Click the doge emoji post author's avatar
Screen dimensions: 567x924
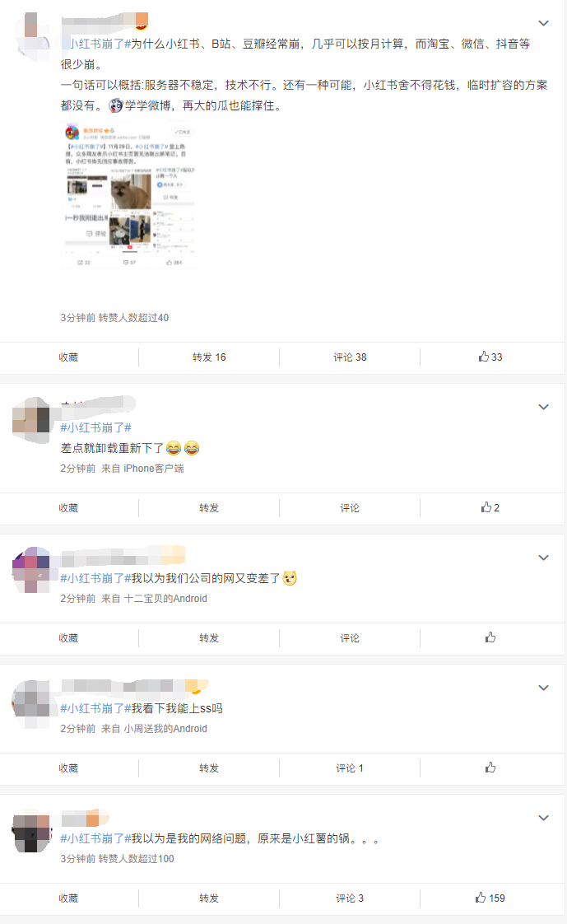31,570
